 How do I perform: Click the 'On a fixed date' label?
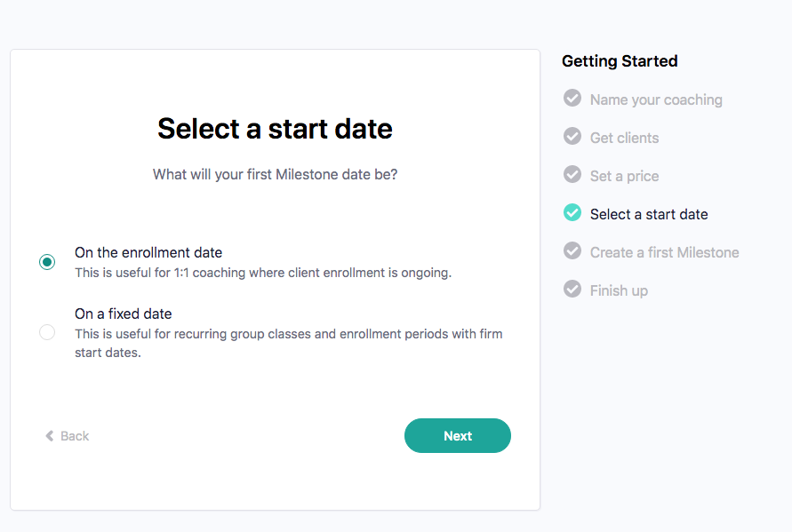pyautogui.click(x=124, y=314)
